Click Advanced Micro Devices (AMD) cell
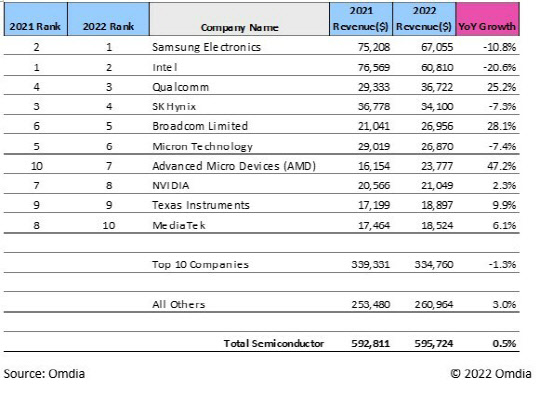The image size is (540, 396). point(234,166)
